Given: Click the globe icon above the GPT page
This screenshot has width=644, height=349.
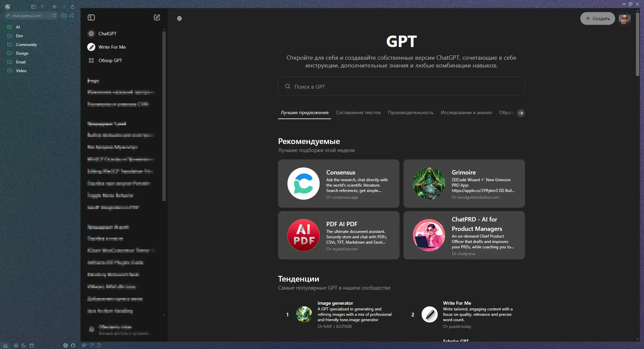Looking at the screenshot, I should point(179,18).
